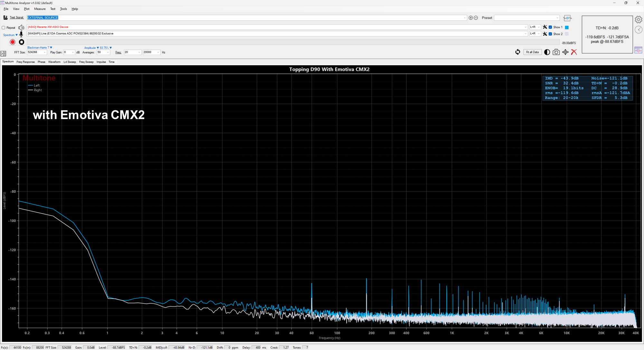Open the File menu
Screen dimensions: 644x350
6,9
